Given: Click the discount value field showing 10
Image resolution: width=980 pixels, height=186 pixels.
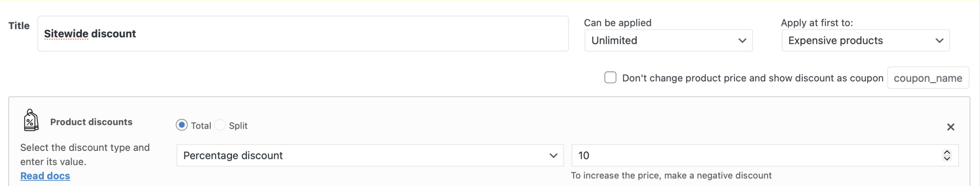Looking at the screenshot, I should tap(754, 155).
